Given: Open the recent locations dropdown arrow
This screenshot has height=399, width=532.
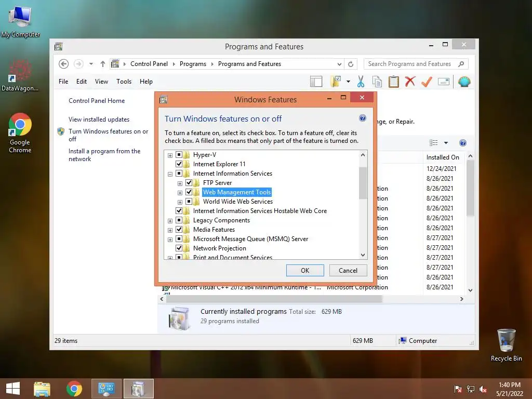Looking at the screenshot, I should click(x=91, y=64).
